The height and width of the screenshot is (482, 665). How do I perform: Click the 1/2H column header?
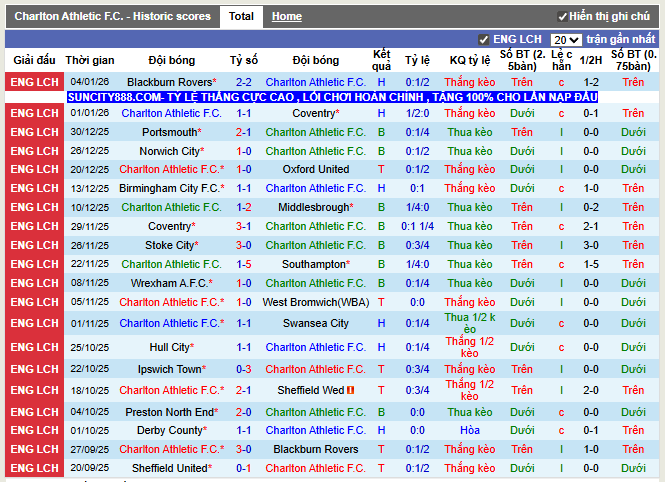tap(590, 60)
